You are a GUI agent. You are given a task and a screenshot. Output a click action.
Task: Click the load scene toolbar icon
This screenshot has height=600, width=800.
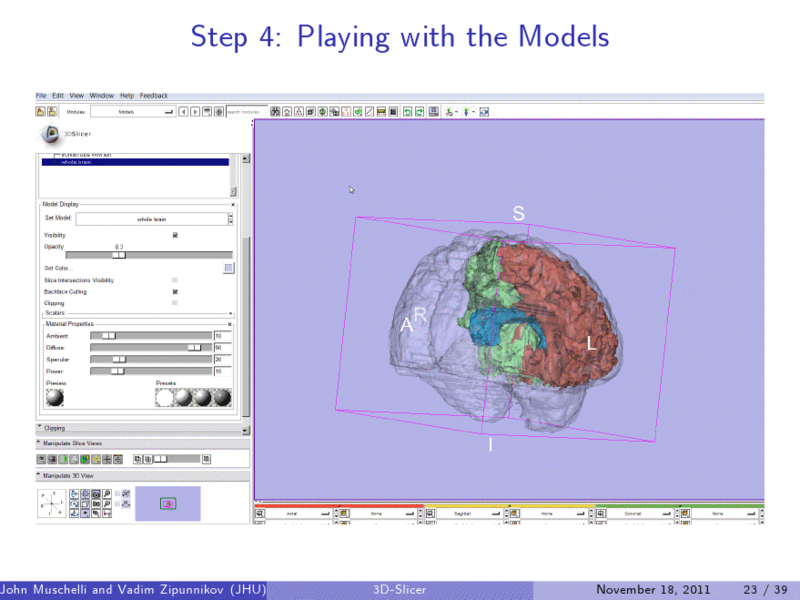pos(39,110)
